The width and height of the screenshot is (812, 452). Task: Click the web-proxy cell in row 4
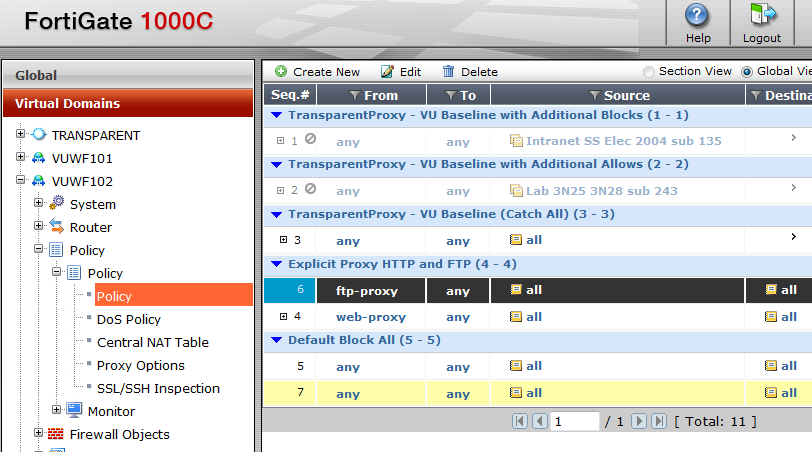click(x=371, y=317)
